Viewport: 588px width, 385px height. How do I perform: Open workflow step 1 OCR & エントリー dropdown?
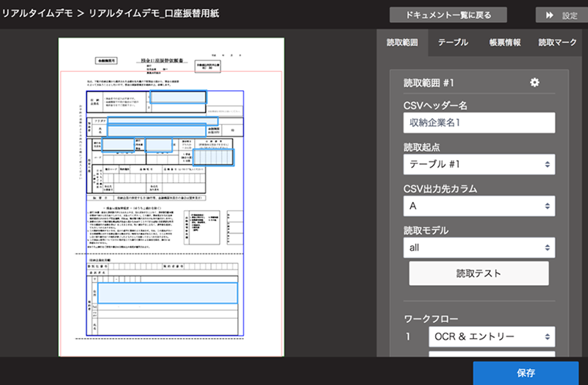click(492, 337)
